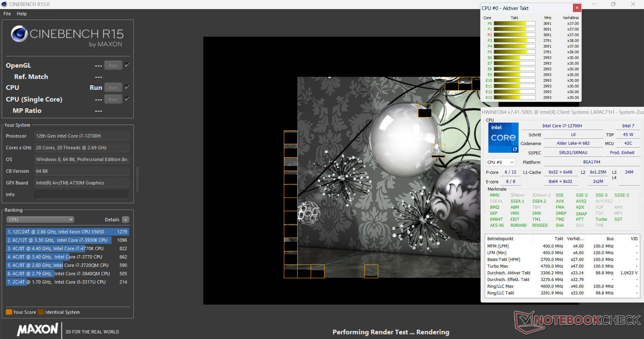Select ranking row Intel Core i7-4770K CPU
The image size is (644, 339).
(67, 248)
